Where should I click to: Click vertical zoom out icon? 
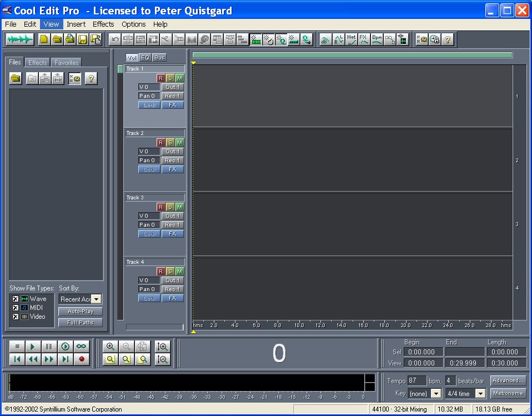[x=163, y=359]
